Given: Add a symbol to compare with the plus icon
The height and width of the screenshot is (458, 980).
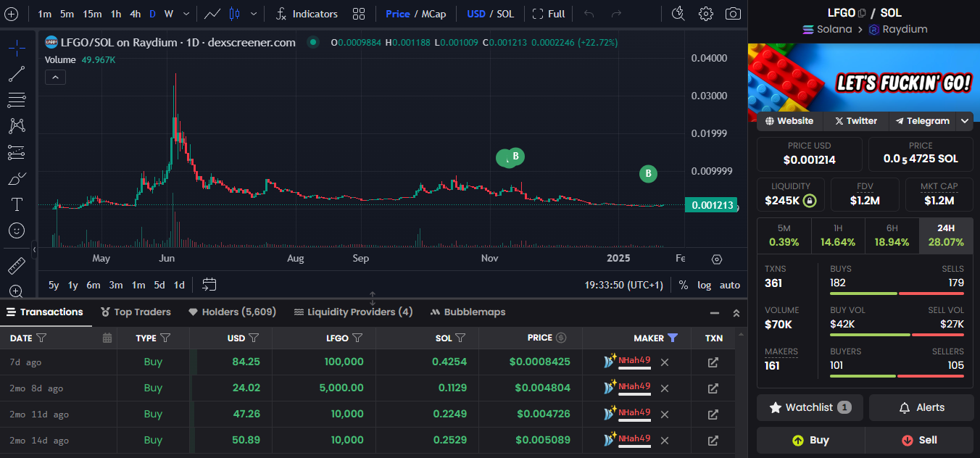Looking at the screenshot, I should [x=11, y=14].
